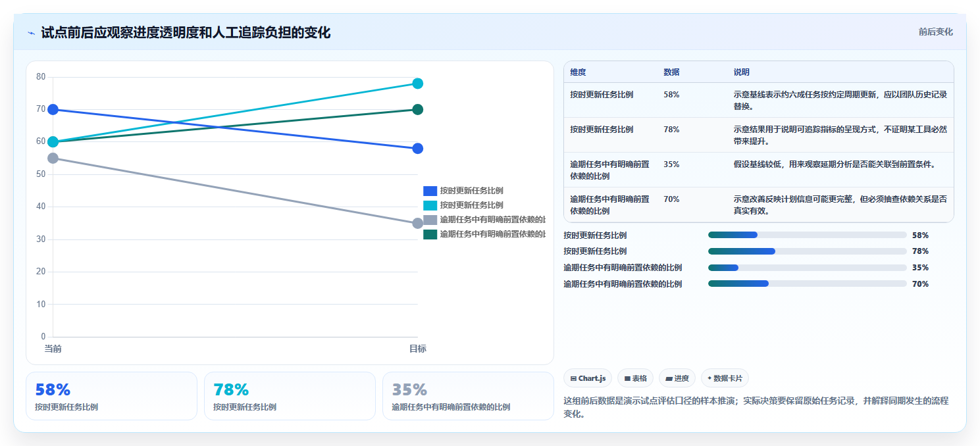Click the 数据卡片 chip sparkle icon

point(709,378)
